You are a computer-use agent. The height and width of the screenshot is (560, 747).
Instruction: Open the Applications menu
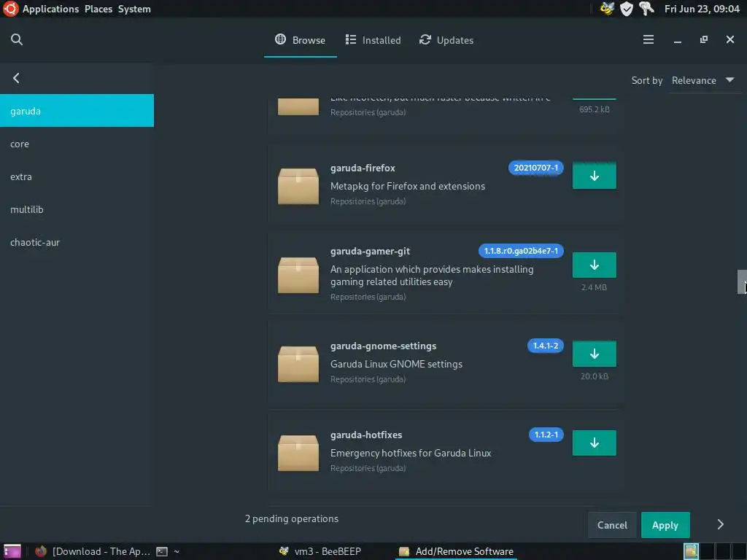pos(50,9)
